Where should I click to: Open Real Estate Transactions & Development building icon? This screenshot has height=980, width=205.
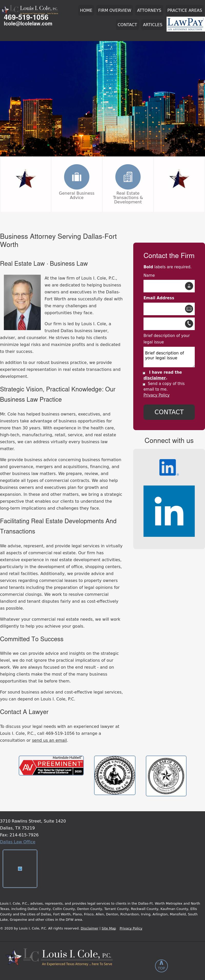[x=128, y=176]
